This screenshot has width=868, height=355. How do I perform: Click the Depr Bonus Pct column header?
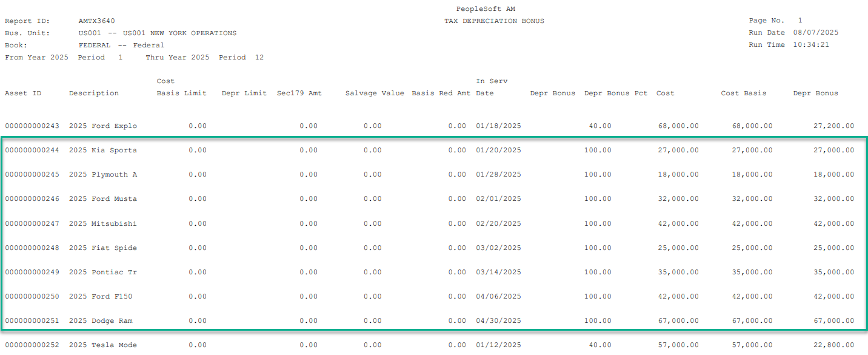[x=616, y=93]
